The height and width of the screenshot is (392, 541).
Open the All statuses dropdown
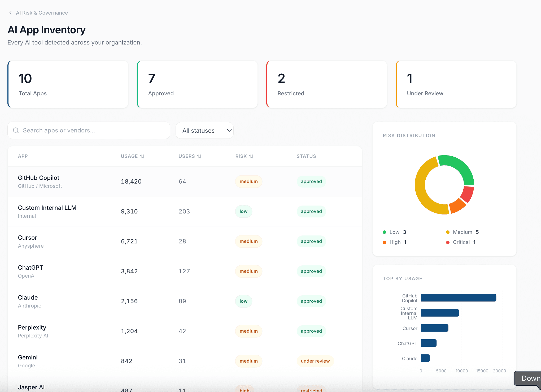204,130
